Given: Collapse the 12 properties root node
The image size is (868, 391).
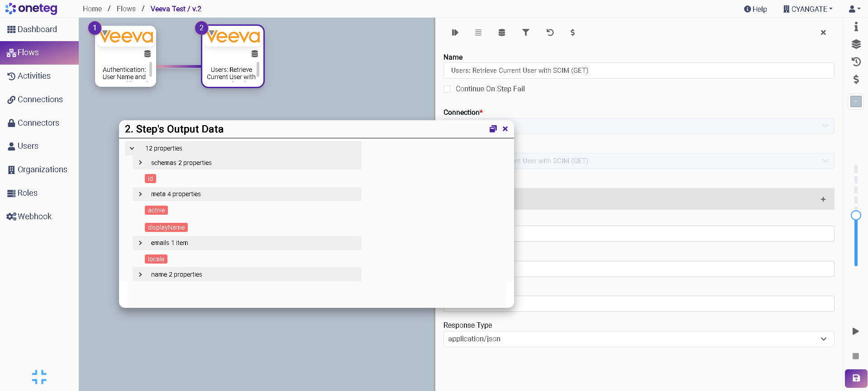Looking at the screenshot, I should click(132, 148).
